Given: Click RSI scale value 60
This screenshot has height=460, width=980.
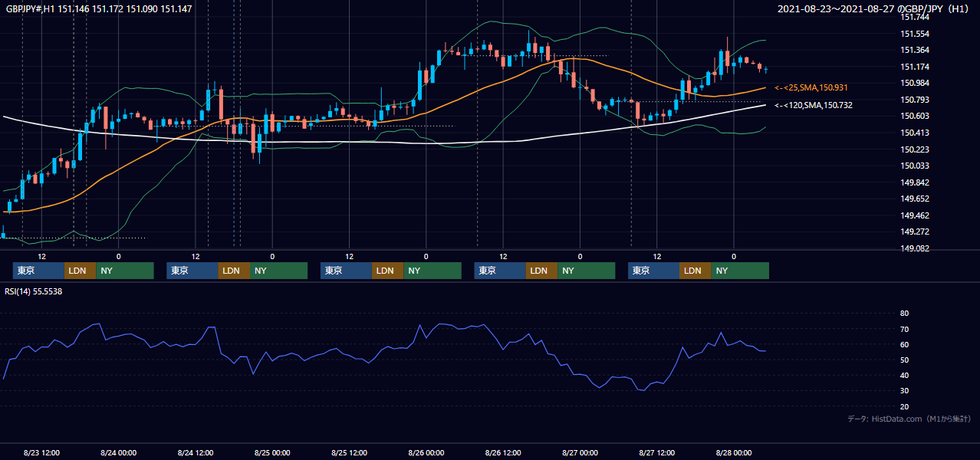Looking at the screenshot, I should point(904,344).
